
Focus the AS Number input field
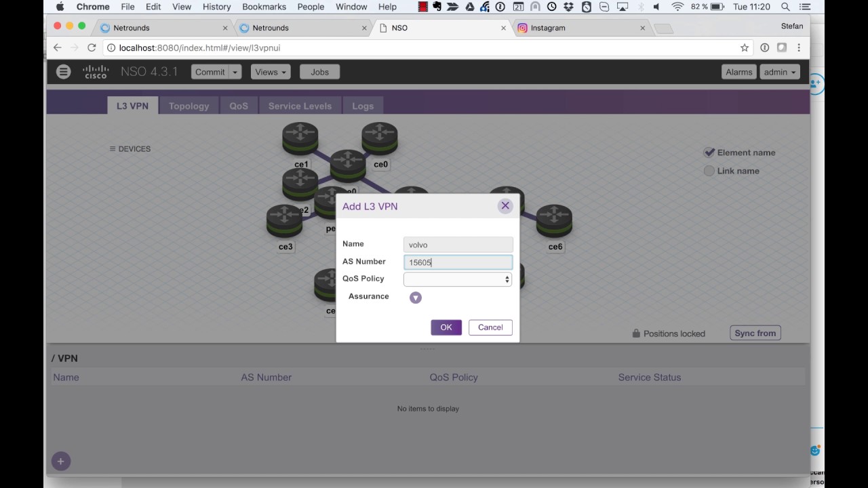458,262
